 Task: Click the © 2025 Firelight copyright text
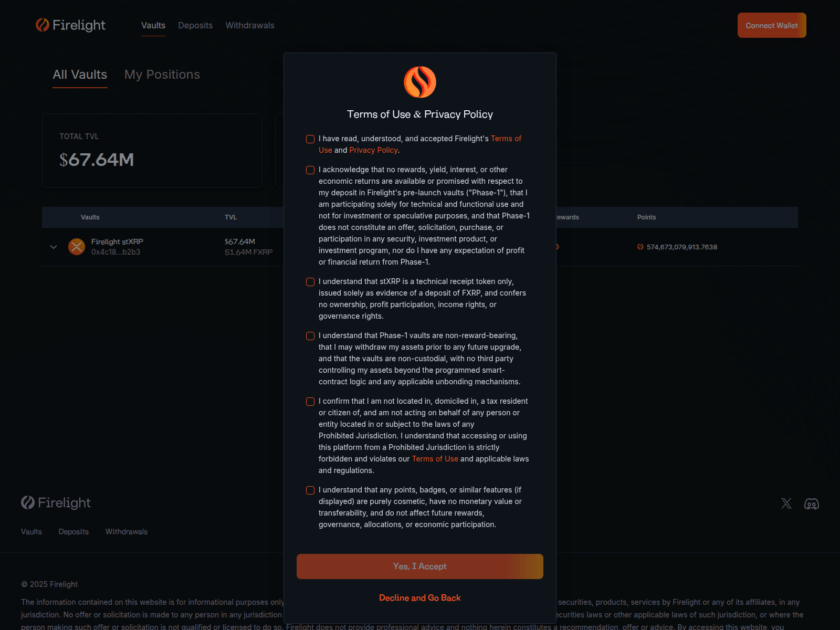point(49,584)
